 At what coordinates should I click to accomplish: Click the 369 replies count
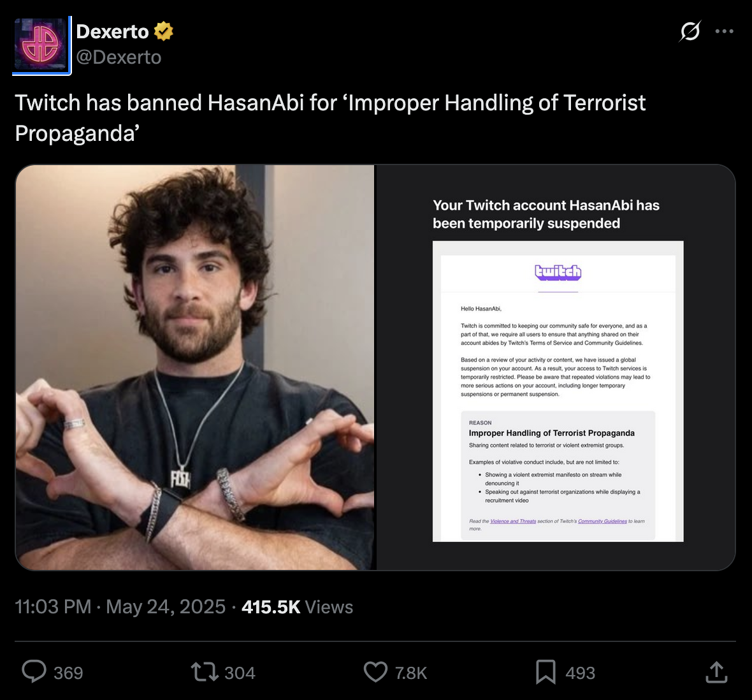pyautogui.click(x=68, y=673)
